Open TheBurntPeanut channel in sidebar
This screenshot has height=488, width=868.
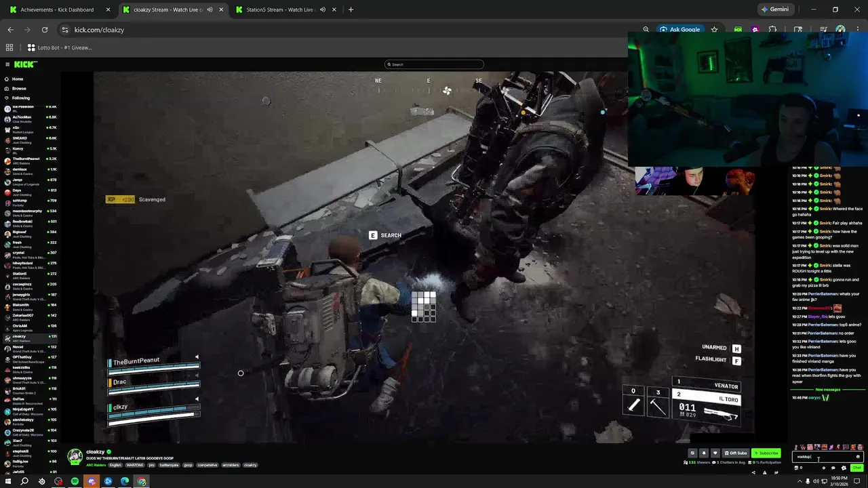[30, 160]
